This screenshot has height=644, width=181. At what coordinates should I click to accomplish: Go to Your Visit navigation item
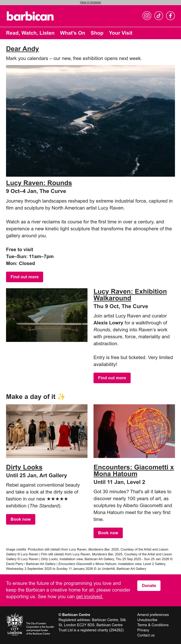click(x=121, y=33)
